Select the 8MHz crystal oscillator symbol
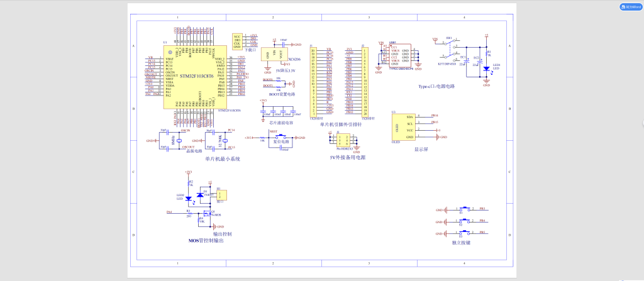The width and height of the screenshot is (644, 281). (x=179, y=140)
